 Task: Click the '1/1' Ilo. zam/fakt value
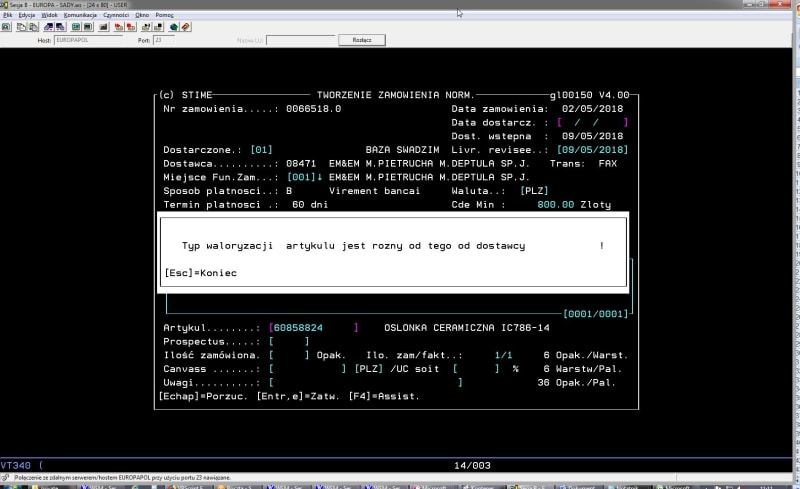click(x=503, y=355)
